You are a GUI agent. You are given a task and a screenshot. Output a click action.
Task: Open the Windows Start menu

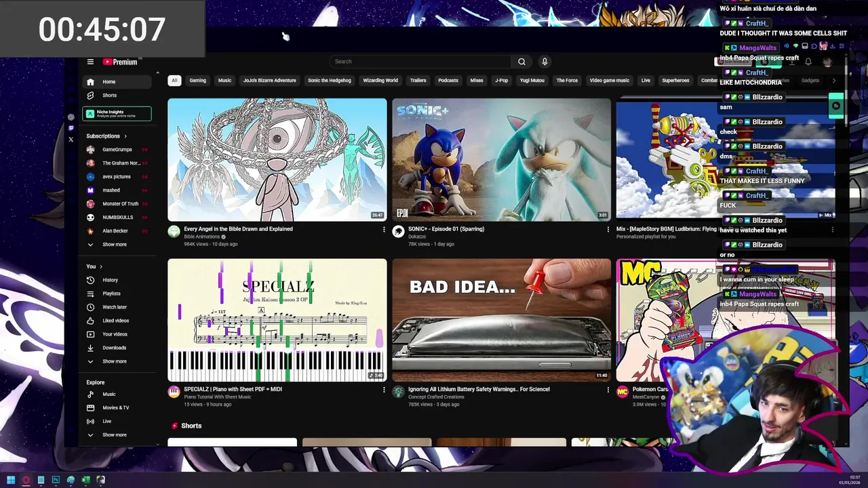11,480
